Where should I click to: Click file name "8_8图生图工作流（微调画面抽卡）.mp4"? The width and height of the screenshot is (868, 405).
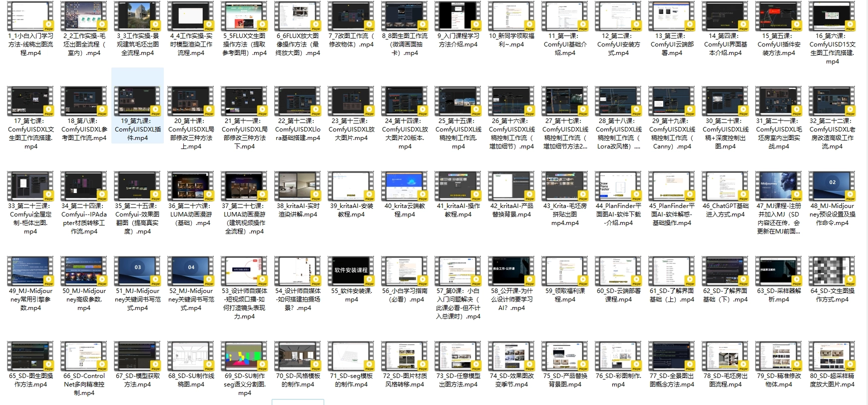(405, 44)
